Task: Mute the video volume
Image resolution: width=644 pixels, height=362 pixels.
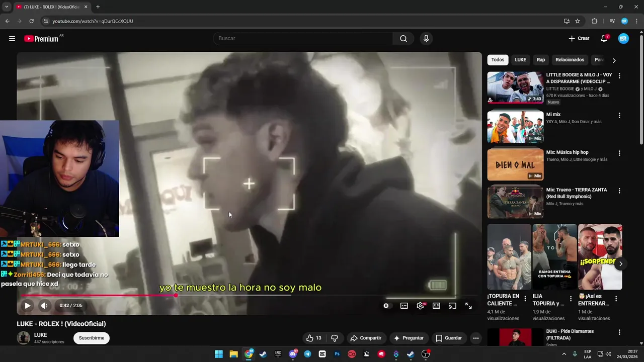Action: [x=44, y=306]
